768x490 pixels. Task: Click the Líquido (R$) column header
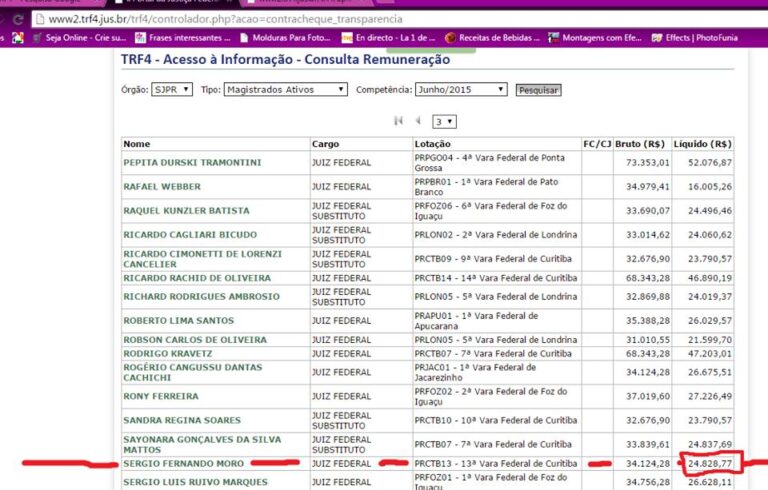(x=702, y=144)
